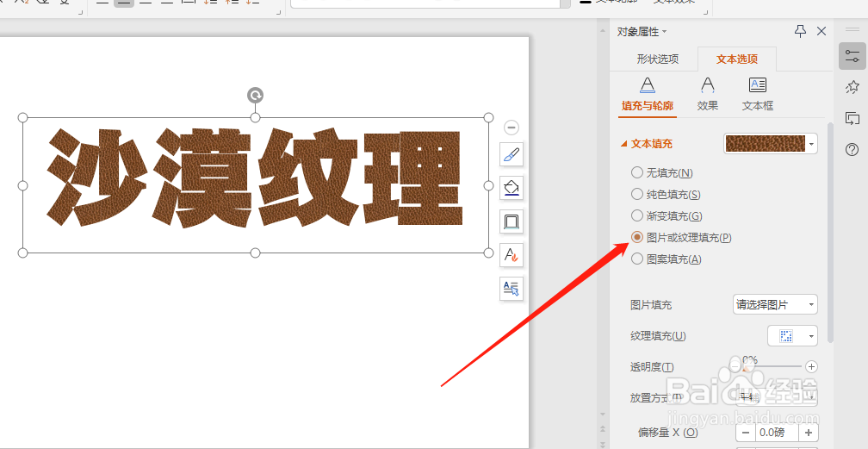
Task: Click the 偏移量 X (O) label
Action: [x=668, y=433]
